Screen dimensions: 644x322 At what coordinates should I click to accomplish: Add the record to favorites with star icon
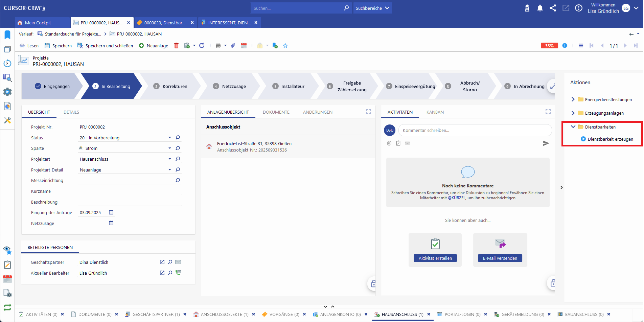[285, 46]
